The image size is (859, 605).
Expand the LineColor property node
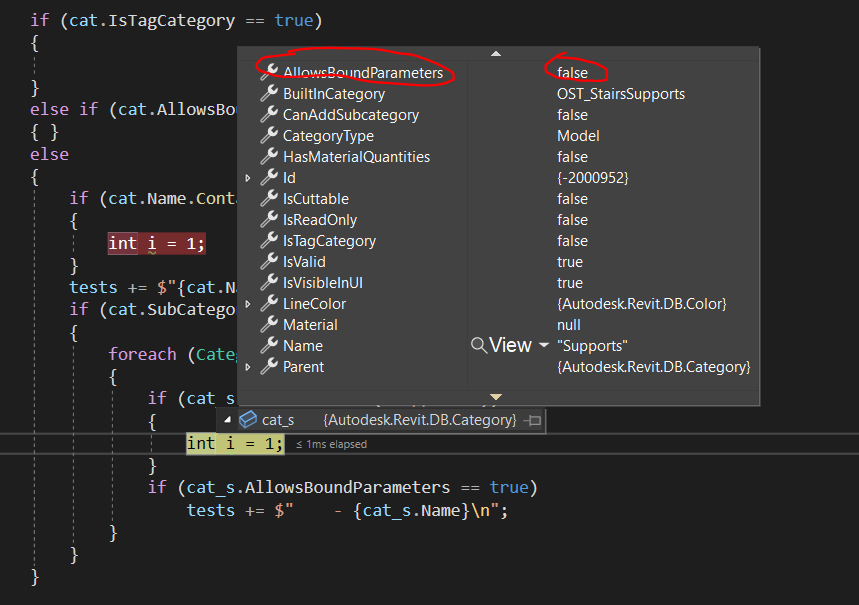pos(248,304)
